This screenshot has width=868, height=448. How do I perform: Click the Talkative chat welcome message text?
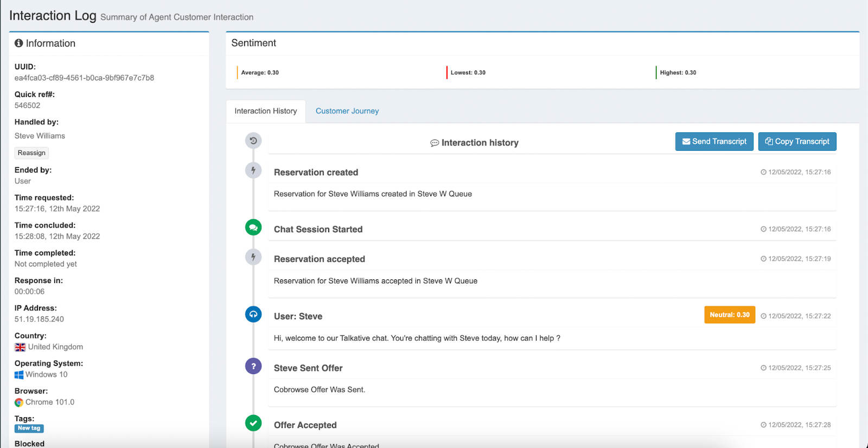coord(417,338)
